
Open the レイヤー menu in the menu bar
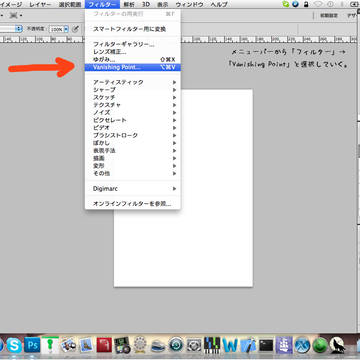[x=40, y=4]
